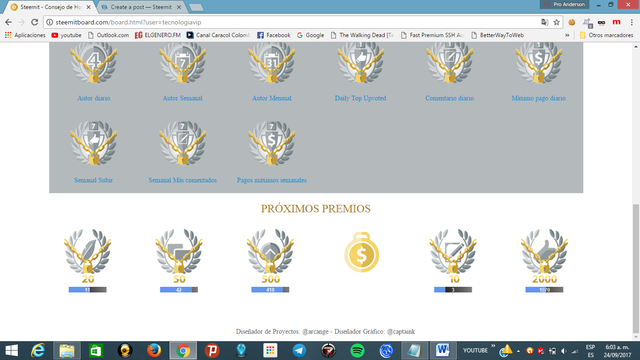The image size is (640, 360).
Task: Click the Autor Mensual locked badge icon
Action: point(271,63)
